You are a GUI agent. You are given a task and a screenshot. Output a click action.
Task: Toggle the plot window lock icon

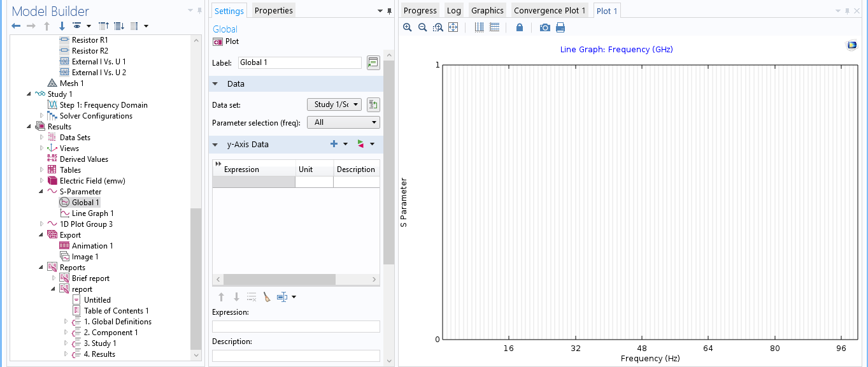pyautogui.click(x=520, y=27)
